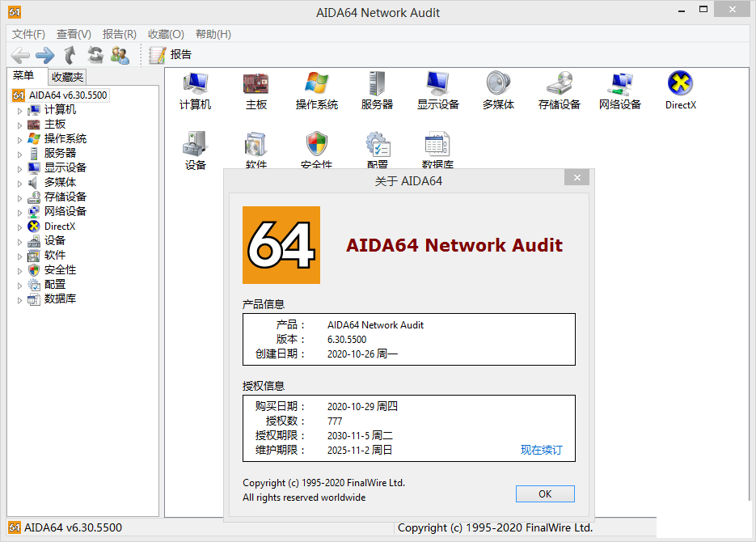Screen dimensions: 756x542
Task: Open the 计算机 large icon in main pane
Action: point(196,91)
